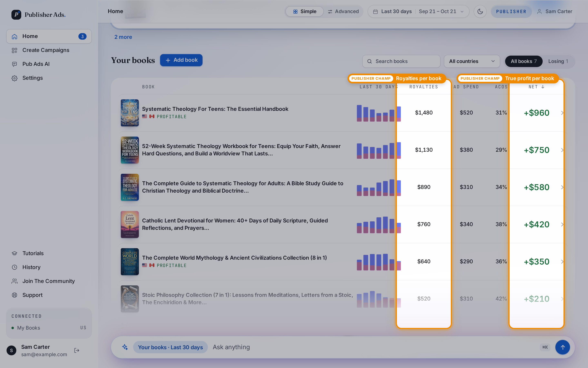Screen dimensions: 588x368
Task: Click the sign out icon beside Sam Carter
Action: pos(77,350)
